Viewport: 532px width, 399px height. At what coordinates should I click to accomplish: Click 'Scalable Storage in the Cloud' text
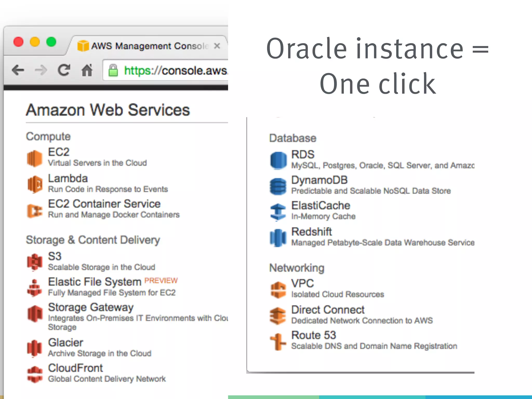pyautogui.click(x=102, y=267)
